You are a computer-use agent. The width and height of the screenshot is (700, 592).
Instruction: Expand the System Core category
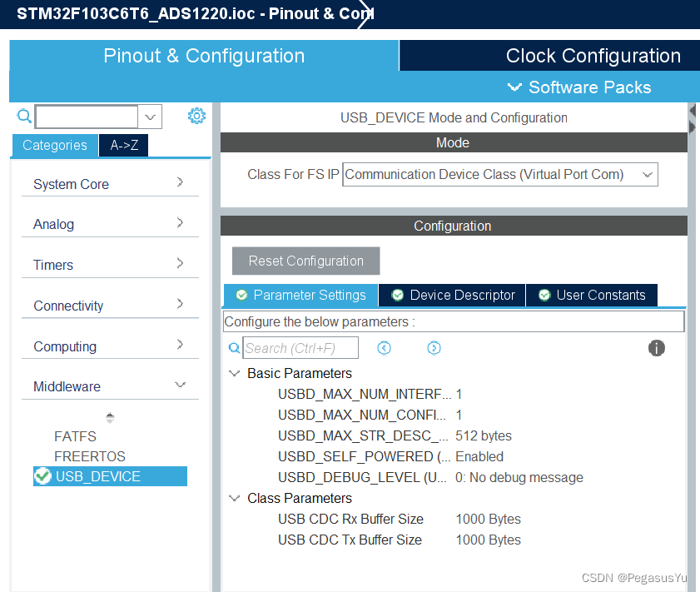(x=110, y=183)
